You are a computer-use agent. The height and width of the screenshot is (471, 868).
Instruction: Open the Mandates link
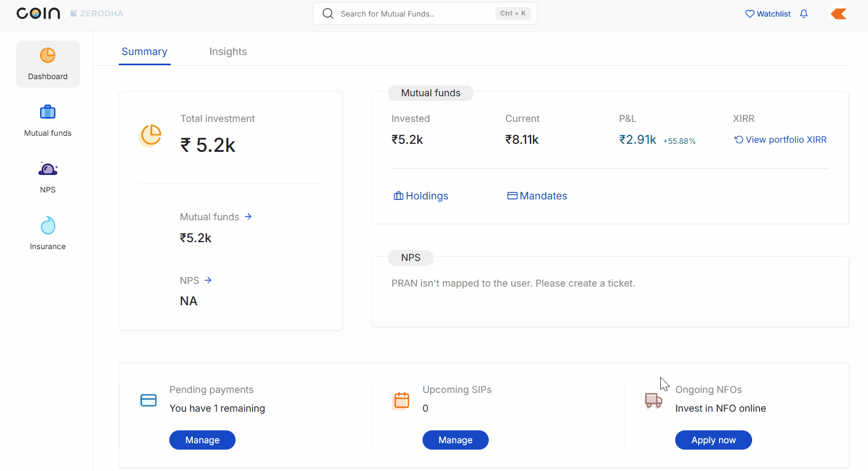tap(537, 196)
